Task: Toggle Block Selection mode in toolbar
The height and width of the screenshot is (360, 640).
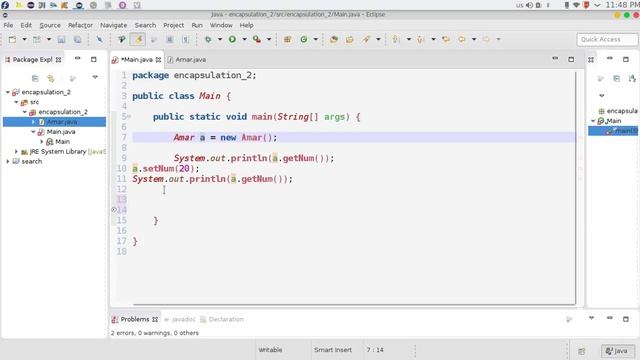Action: 170,40
